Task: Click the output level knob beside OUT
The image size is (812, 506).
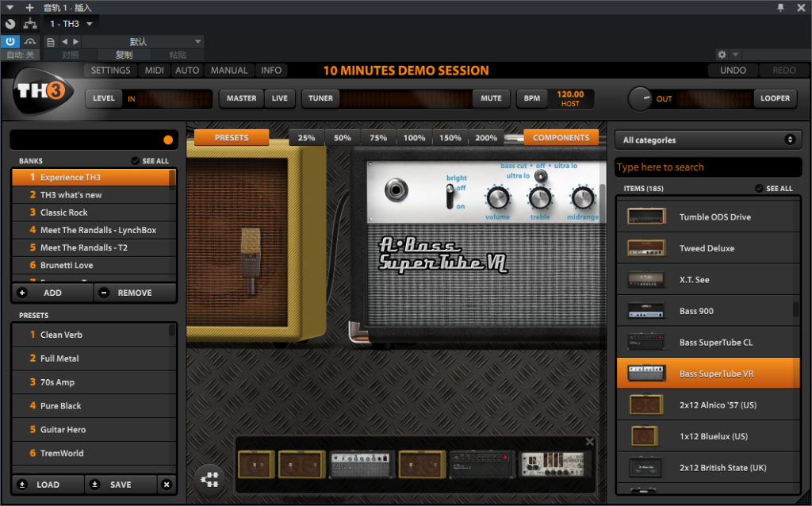Action: click(640, 98)
